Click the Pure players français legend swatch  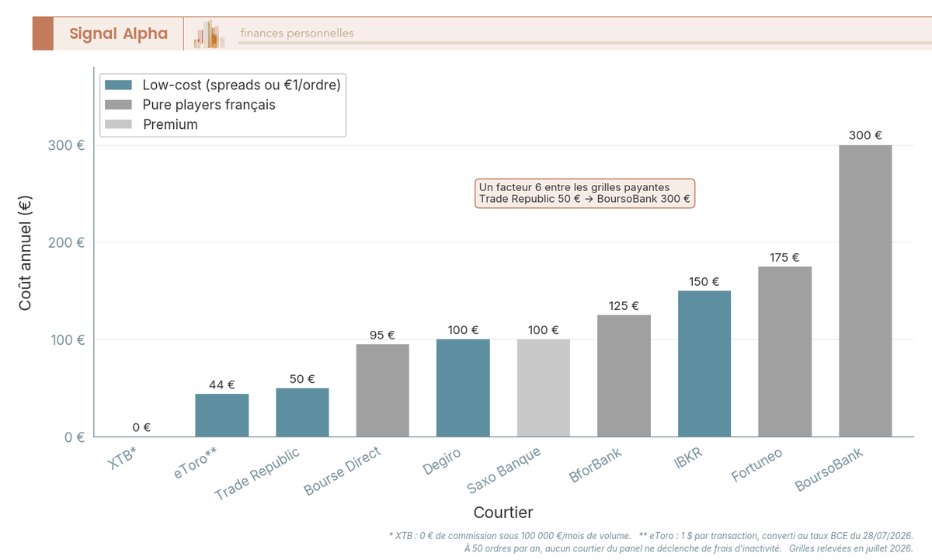point(119,105)
